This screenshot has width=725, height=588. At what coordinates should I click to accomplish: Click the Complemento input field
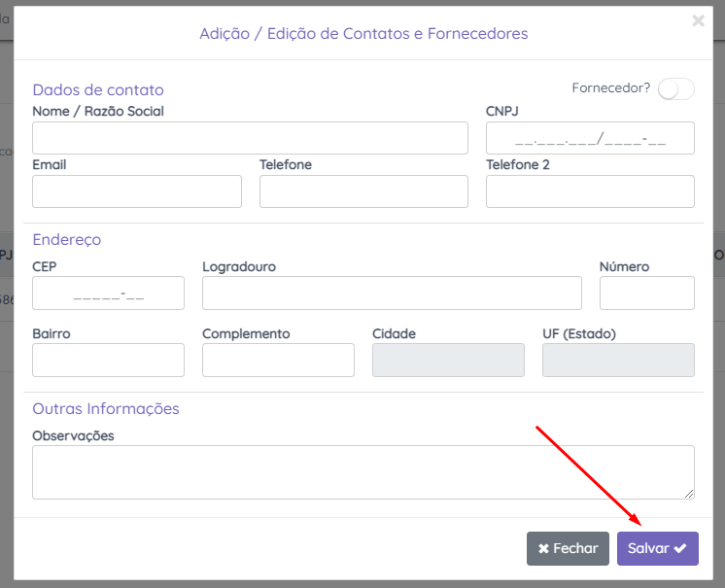tap(278, 360)
